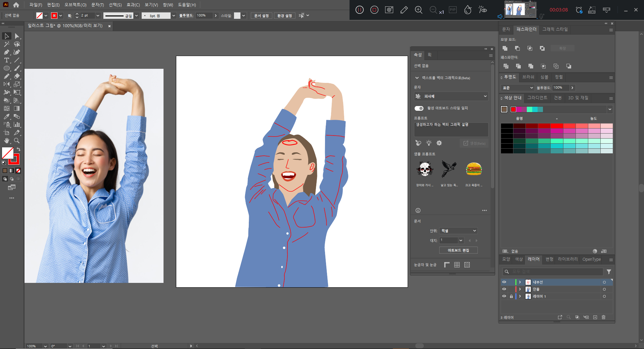Image resolution: width=644 pixels, height=349 pixels.
Task: Click the Unite shape mode icon
Action: [505, 48]
